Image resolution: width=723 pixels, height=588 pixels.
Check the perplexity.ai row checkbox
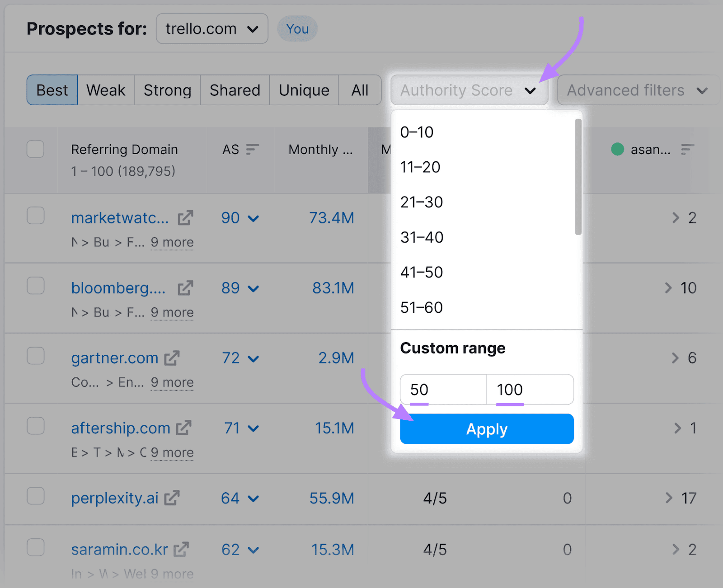[x=35, y=496]
